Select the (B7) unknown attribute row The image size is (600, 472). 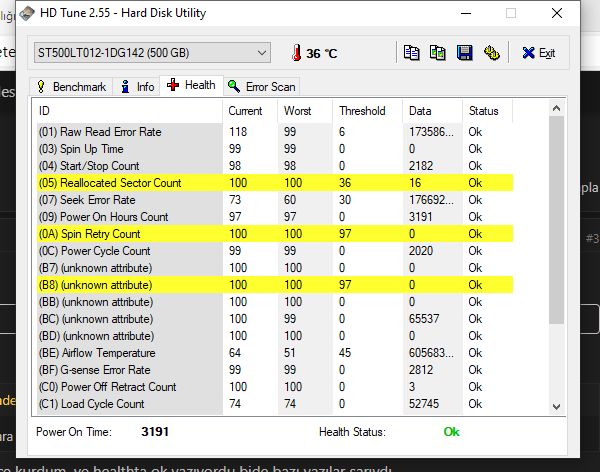click(275, 268)
